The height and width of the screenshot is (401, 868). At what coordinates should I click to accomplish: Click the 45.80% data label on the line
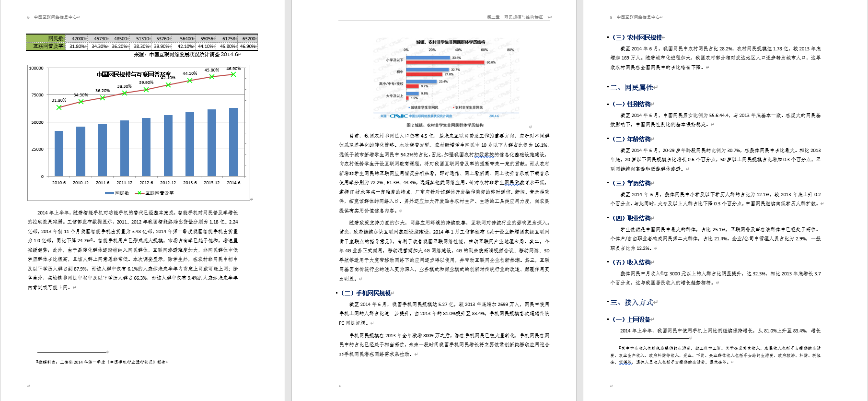(x=212, y=70)
